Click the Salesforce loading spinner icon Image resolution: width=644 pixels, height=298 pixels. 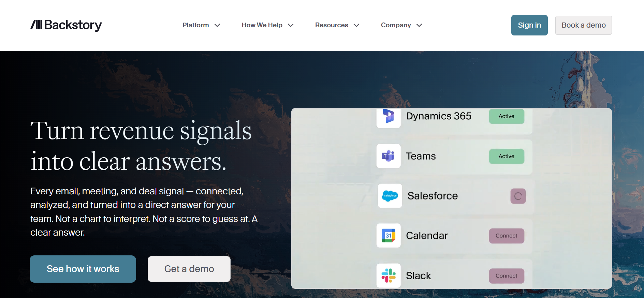pyautogui.click(x=518, y=196)
